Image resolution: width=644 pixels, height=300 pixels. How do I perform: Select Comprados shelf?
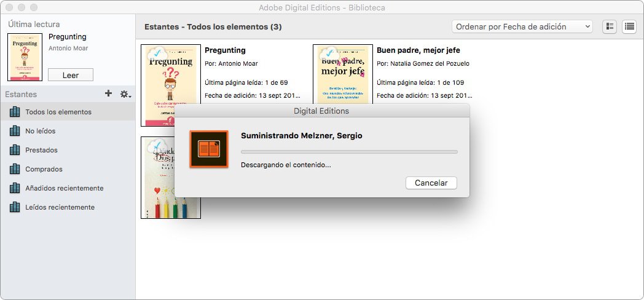click(68, 169)
